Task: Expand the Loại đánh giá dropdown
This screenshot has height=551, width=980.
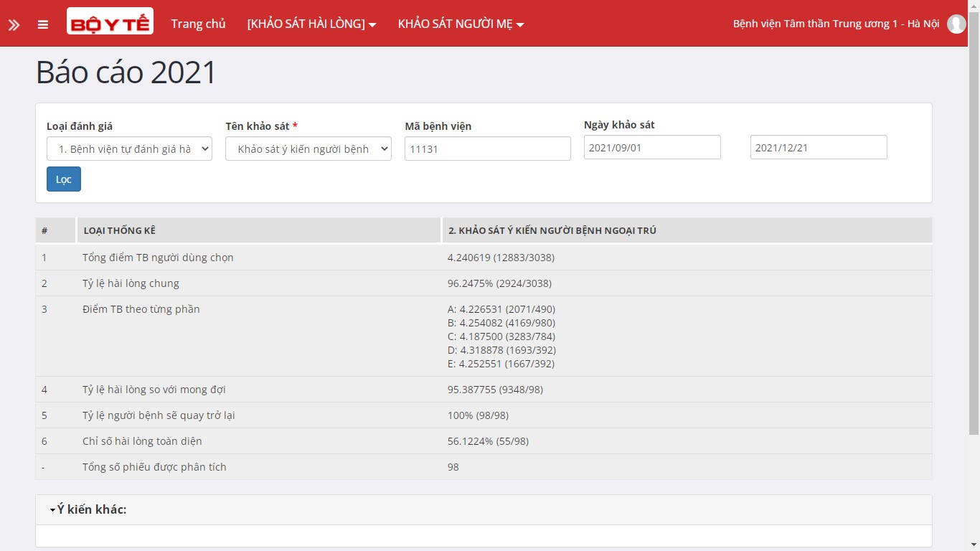Action: 129,149
